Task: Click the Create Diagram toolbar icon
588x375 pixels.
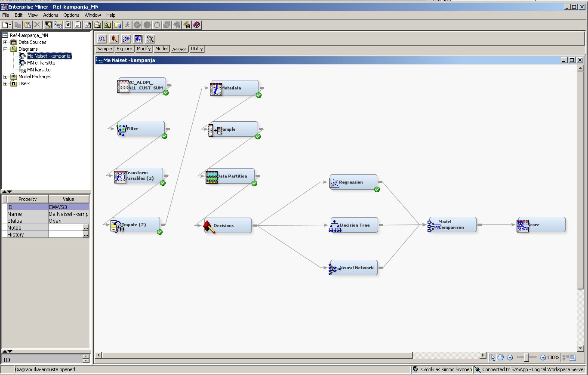Action: coord(58,25)
